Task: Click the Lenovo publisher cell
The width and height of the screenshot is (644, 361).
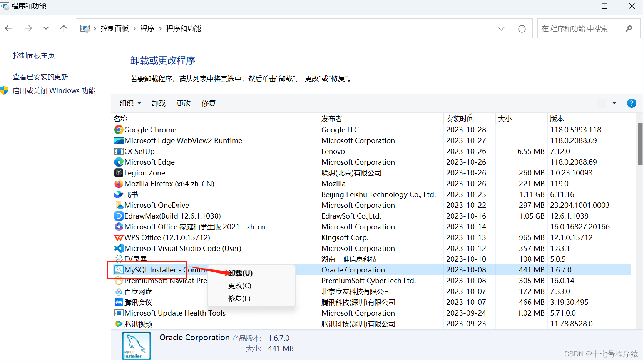Action: 333,151
